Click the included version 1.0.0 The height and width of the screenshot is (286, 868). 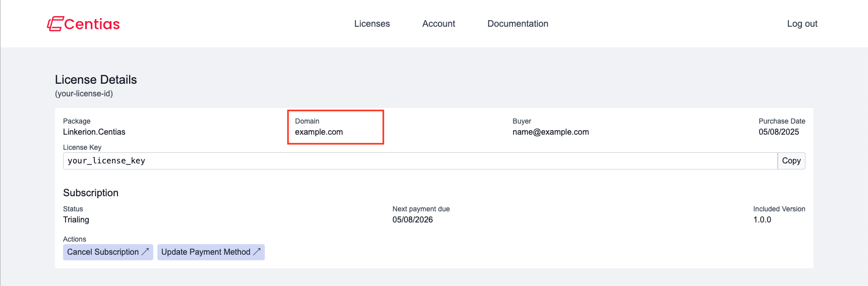click(762, 220)
